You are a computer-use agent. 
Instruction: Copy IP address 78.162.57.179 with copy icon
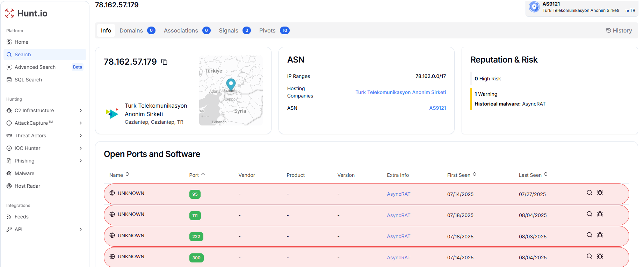tap(164, 62)
